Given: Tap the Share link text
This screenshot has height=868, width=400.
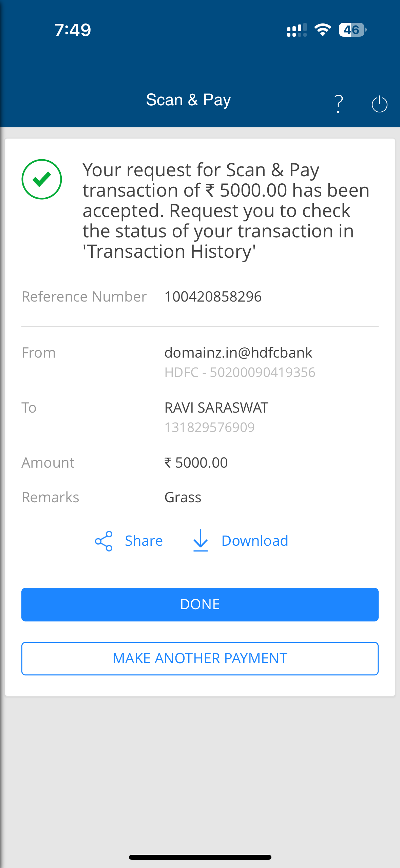Looking at the screenshot, I should pos(144,541).
